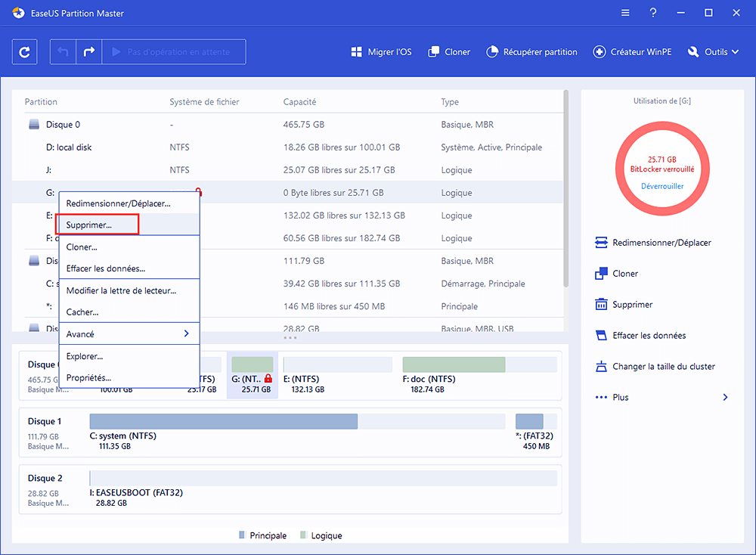Click Changer la taille du cluster
Viewport: 756px width, 555px height.
pos(655,367)
